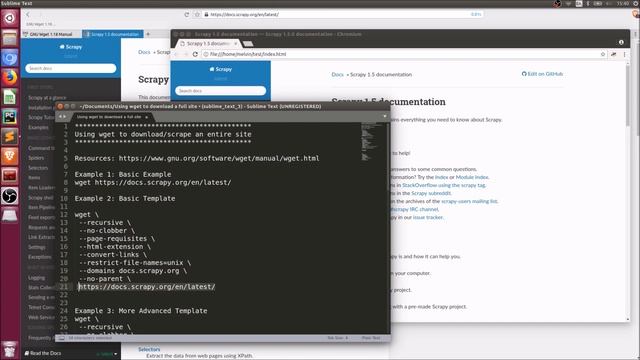Click Search docs field in rear browser
The width and height of the screenshot is (640, 360).
(x=71, y=68)
